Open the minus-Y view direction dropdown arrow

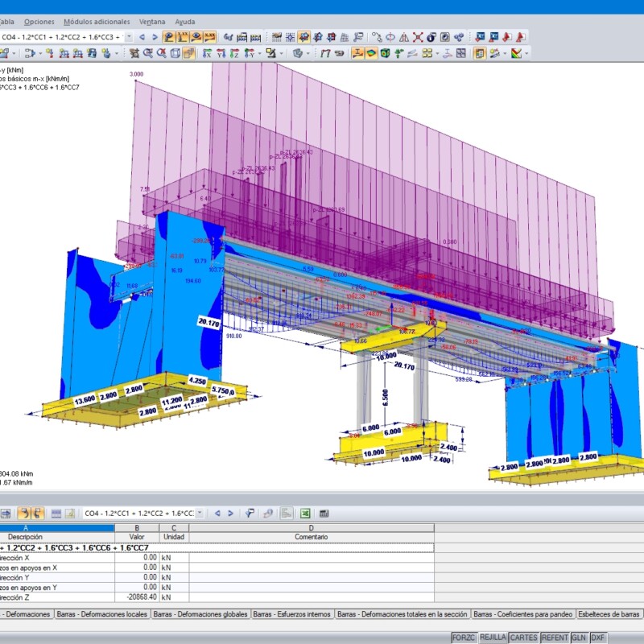tap(259, 53)
